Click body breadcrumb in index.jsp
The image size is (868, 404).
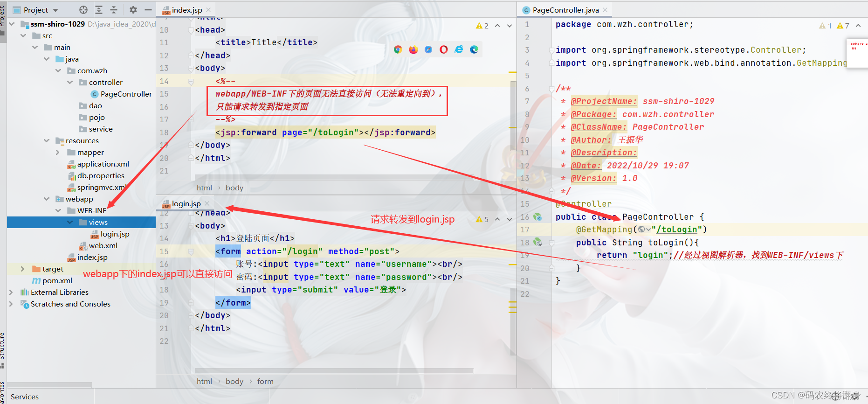coord(234,188)
